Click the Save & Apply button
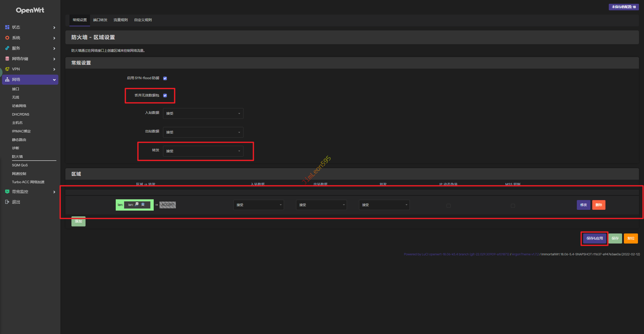 594,238
